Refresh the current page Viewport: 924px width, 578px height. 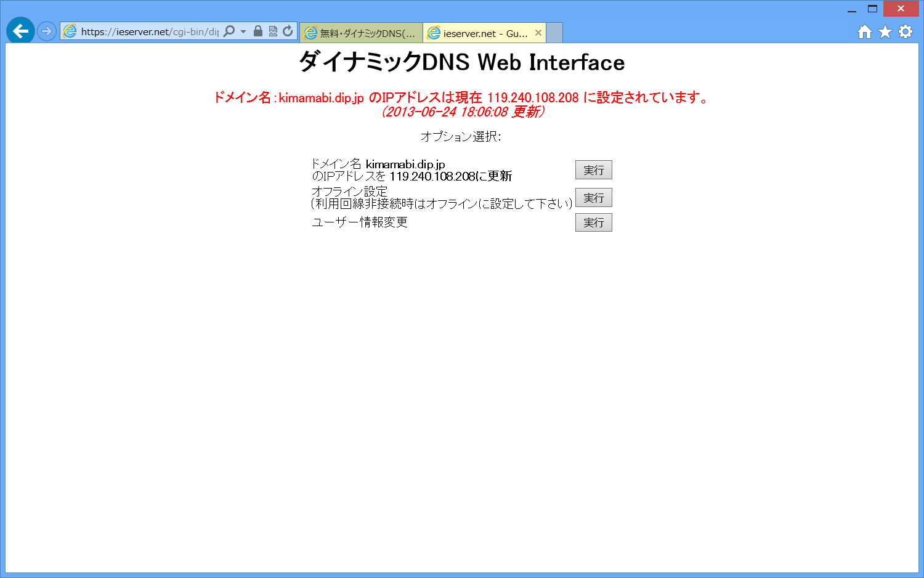[287, 30]
